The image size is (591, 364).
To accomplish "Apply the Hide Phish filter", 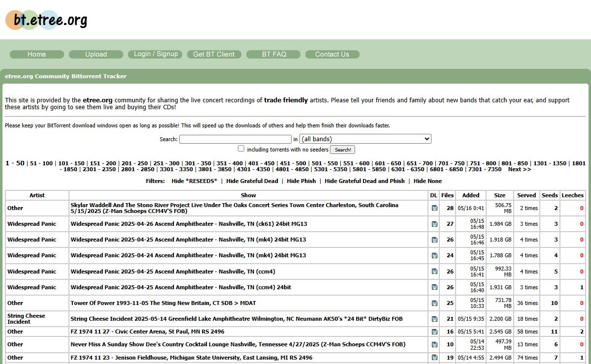I will 301,181.
